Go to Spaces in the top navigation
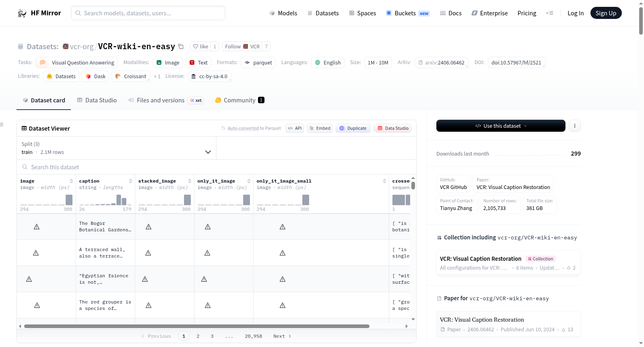The height and width of the screenshot is (347, 644). (x=363, y=13)
